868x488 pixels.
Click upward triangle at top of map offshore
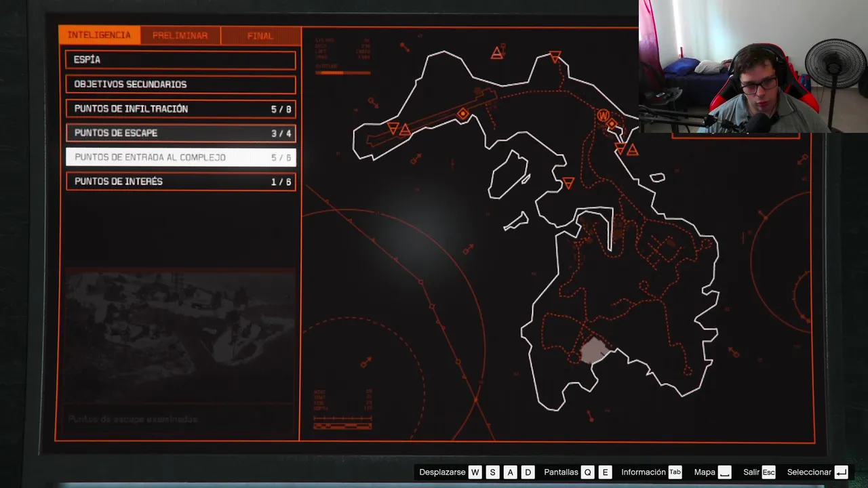(x=497, y=52)
